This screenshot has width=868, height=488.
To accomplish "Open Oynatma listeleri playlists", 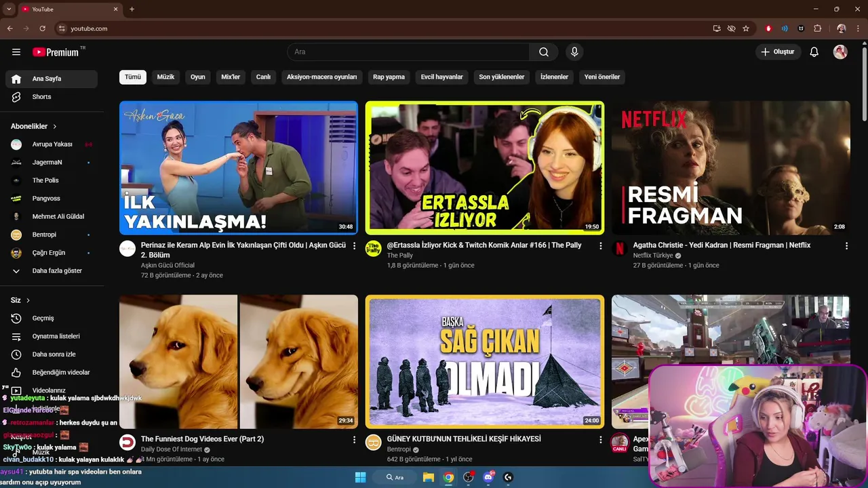I will coord(52,336).
